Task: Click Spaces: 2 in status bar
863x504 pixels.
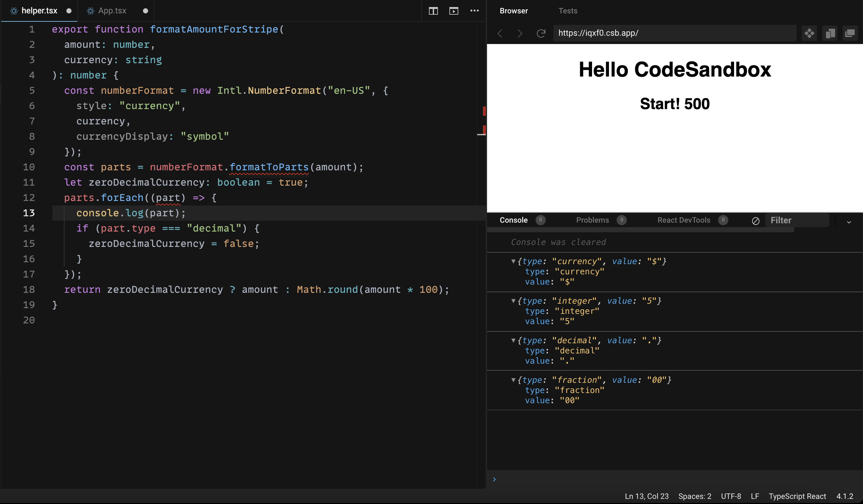Action: pyautogui.click(x=694, y=496)
